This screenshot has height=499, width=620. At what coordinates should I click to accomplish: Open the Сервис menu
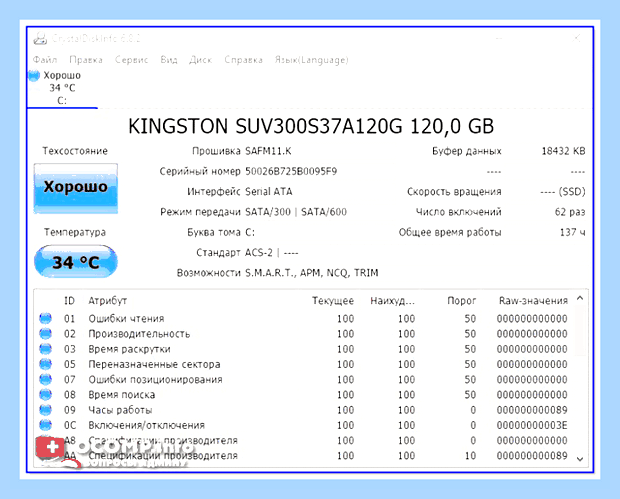131,60
